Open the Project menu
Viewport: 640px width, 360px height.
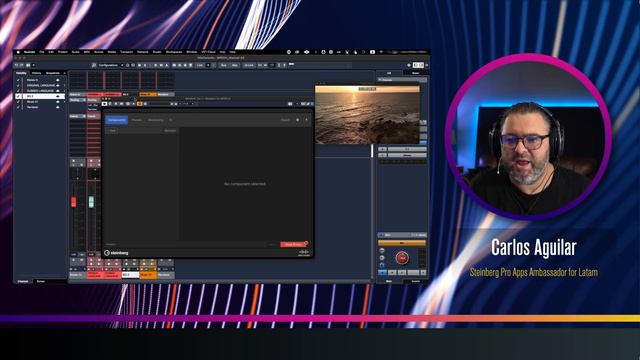click(62, 52)
